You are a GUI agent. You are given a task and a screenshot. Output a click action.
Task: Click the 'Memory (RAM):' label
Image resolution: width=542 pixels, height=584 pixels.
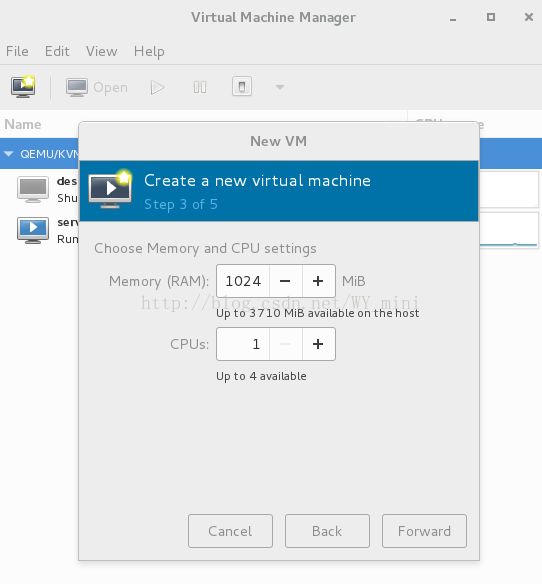click(x=159, y=281)
